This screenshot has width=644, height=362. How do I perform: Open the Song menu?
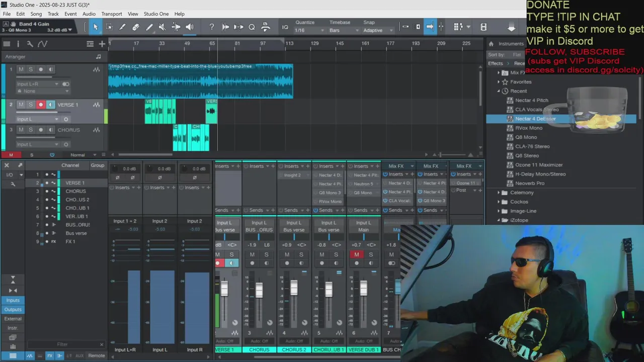coord(36,14)
